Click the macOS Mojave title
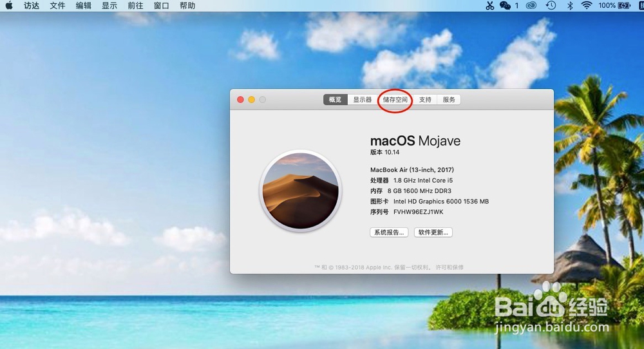Viewport: 644px width, 349px height. [x=415, y=141]
